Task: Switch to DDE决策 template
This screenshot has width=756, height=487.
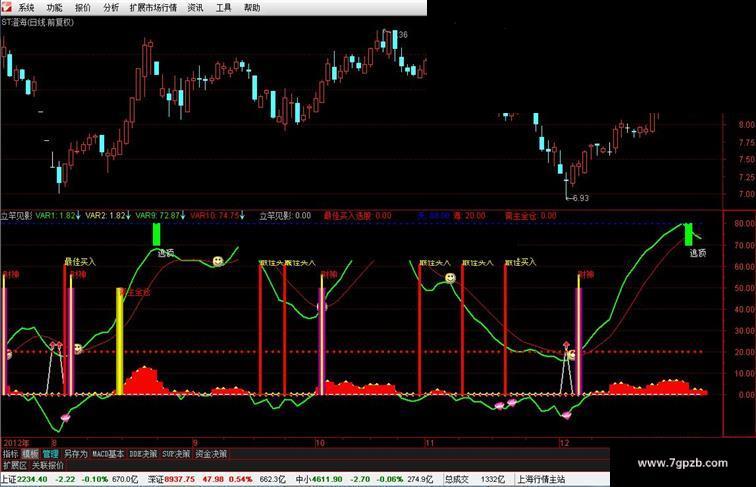Action: 143,454
